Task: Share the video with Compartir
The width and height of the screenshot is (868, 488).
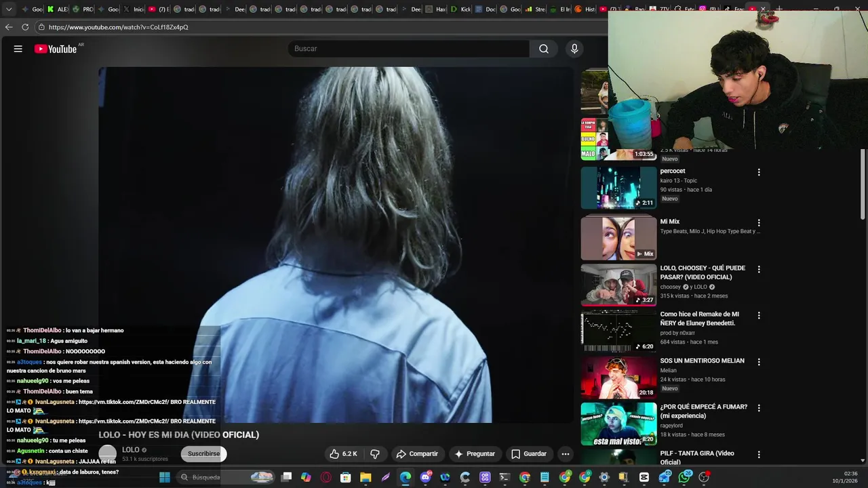Action: coord(417,453)
